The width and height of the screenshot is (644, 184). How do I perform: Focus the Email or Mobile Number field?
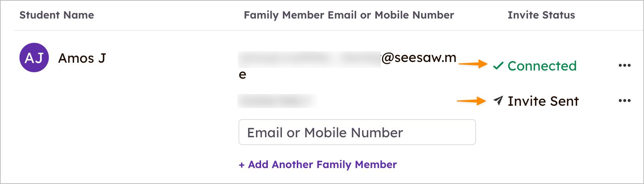357,132
